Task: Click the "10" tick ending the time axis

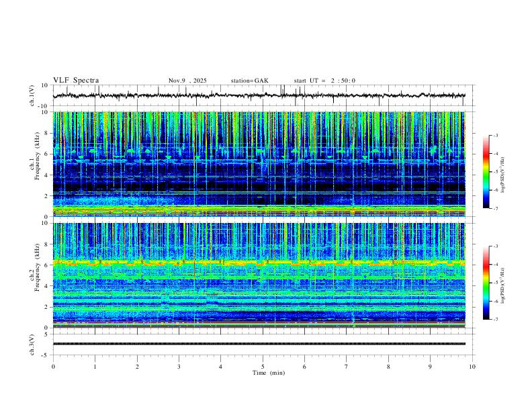Action: (x=472, y=367)
